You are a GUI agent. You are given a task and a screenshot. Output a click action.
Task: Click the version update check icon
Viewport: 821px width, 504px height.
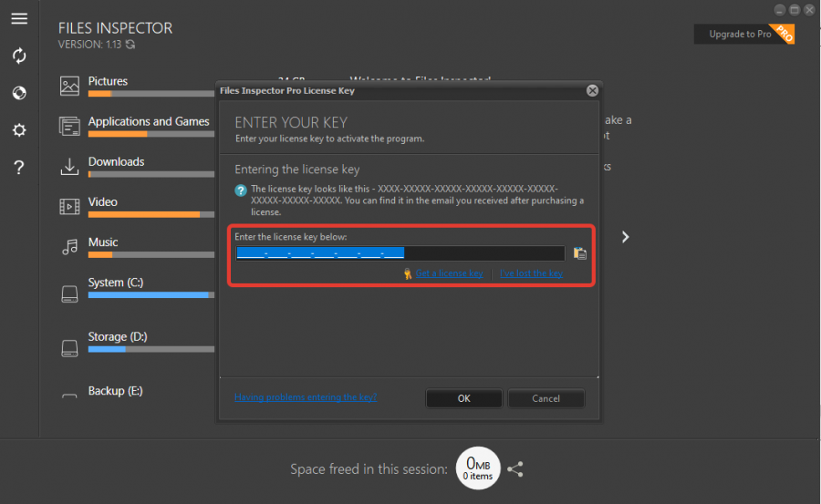click(130, 45)
